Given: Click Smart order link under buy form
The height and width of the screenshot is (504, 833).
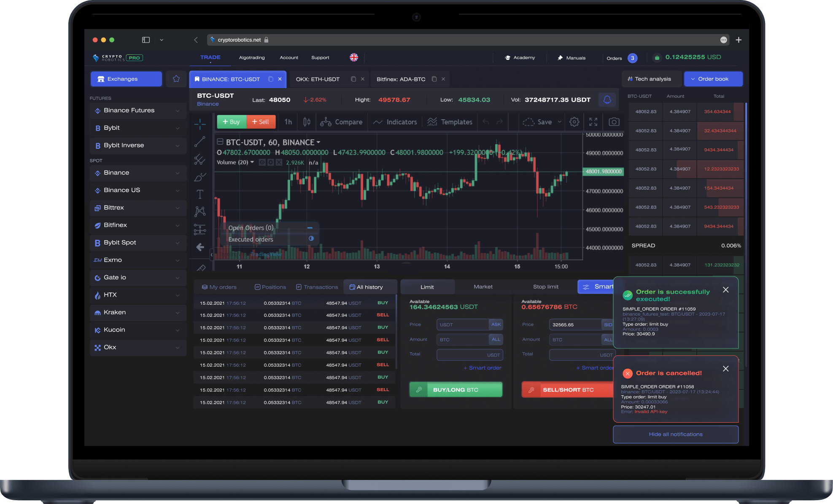Looking at the screenshot, I should coord(483,368).
